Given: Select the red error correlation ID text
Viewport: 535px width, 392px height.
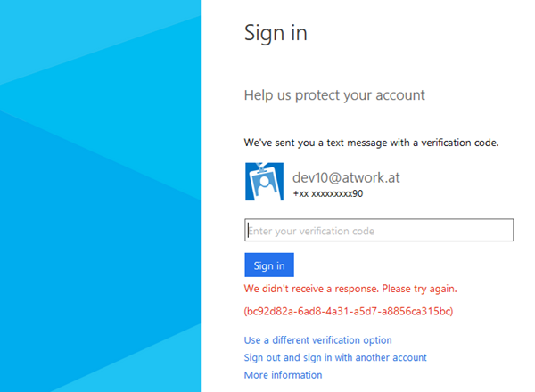Looking at the screenshot, I should coord(349,312).
